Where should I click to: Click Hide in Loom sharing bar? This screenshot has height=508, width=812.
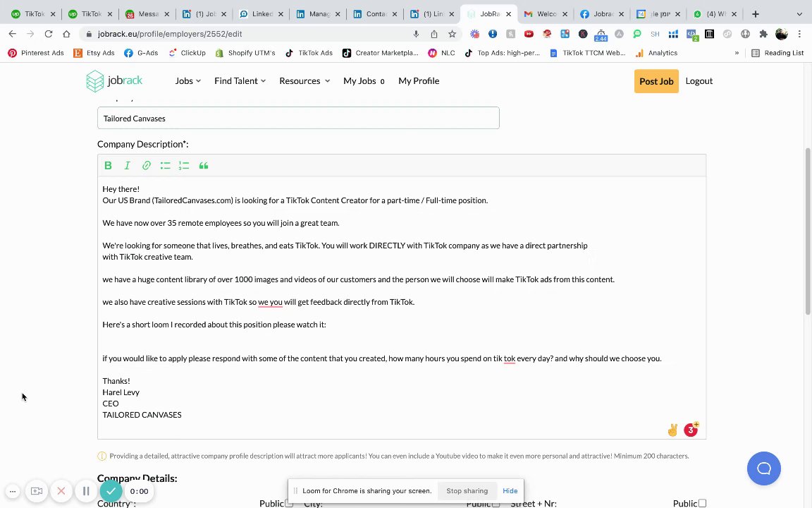click(x=510, y=491)
